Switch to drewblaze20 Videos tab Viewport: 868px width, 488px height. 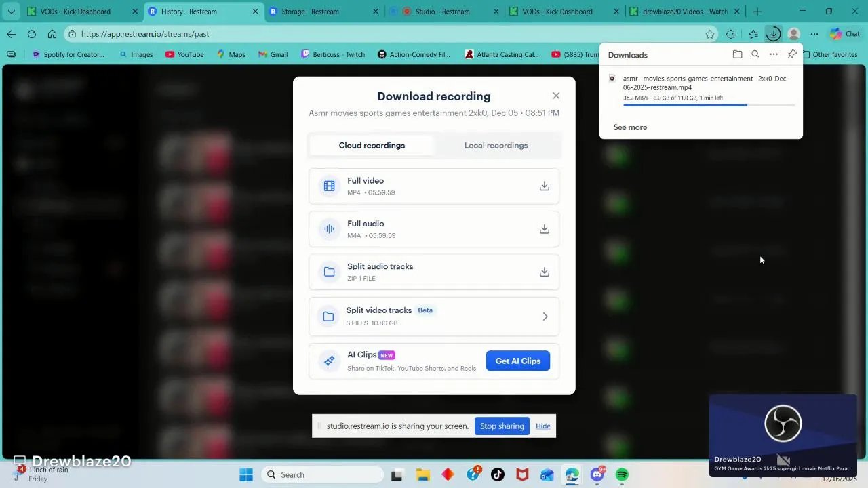[686, 12]
